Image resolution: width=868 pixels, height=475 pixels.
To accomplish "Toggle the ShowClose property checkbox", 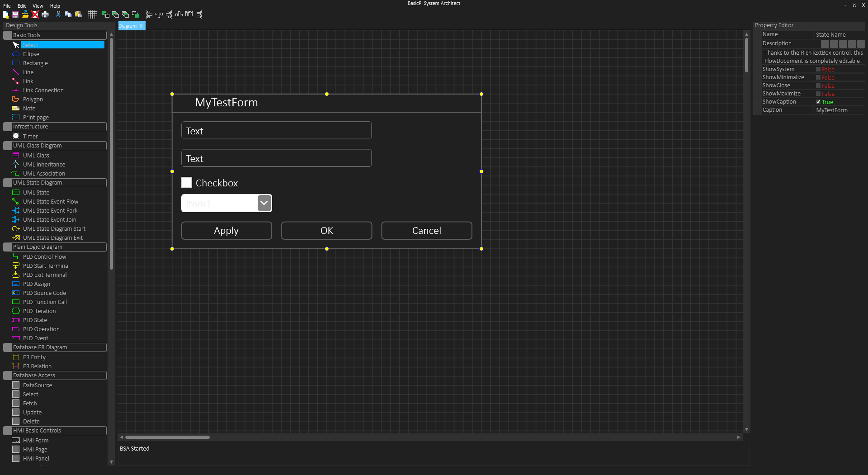I will tap(818, 85).
